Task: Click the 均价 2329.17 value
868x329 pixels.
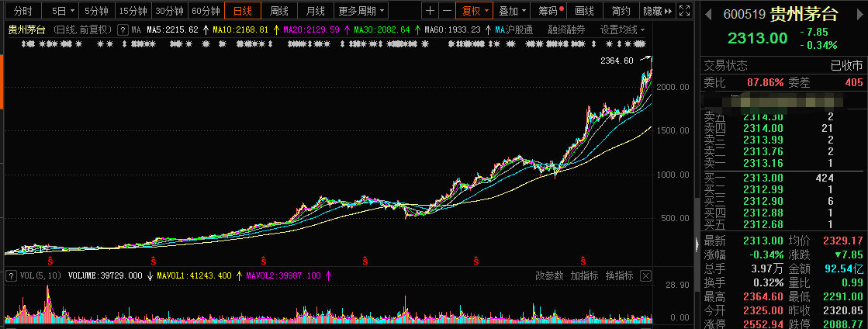Action: [843, 241]
